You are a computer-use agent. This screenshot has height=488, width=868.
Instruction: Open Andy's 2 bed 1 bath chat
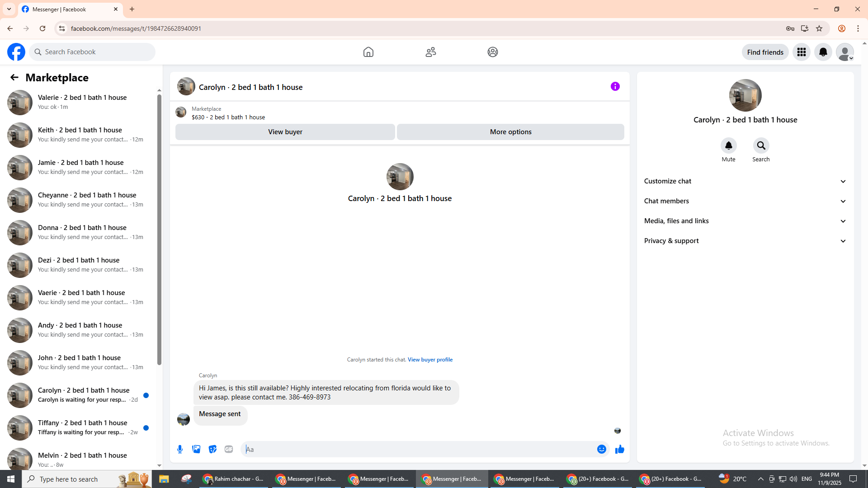pyautogui.click(x=79, y=330)
